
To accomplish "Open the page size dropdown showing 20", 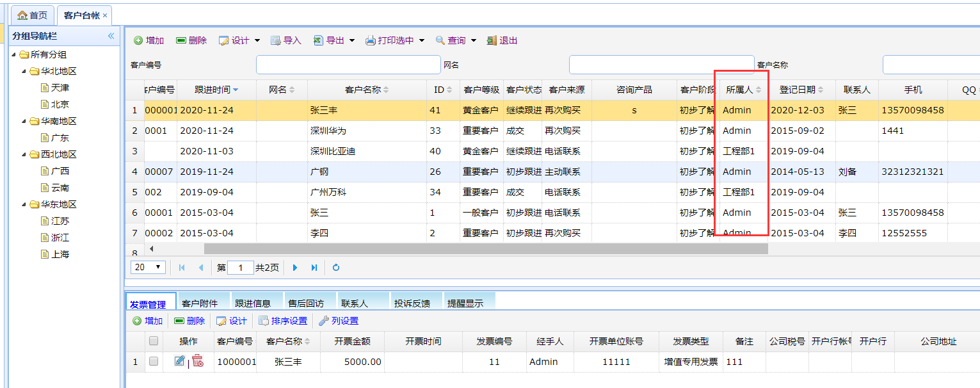I will [149, 267].
